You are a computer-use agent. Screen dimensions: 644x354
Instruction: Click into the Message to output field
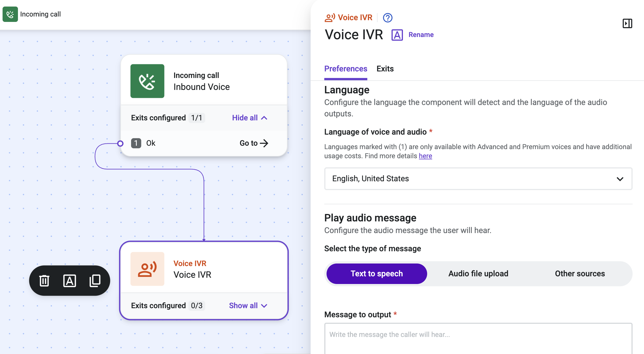(x=478, y=339)
